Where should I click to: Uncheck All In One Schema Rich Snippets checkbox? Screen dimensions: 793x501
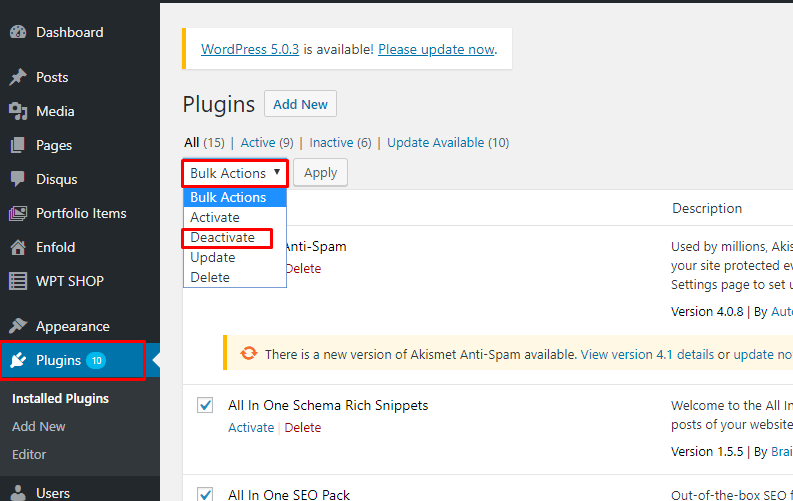[x=205, y=405]
